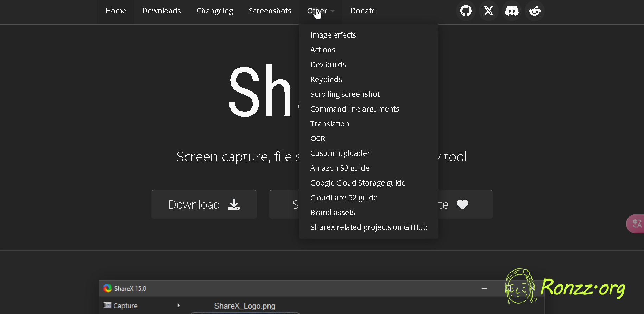This screenshot has width=644, height=314.
Task: Click the ShareX 15.0 window title
Action: (x=130, y=288)
